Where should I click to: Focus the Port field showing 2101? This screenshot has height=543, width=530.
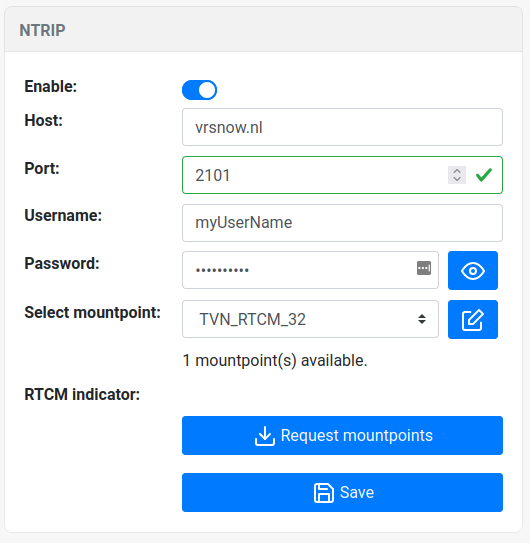[342, 175]
